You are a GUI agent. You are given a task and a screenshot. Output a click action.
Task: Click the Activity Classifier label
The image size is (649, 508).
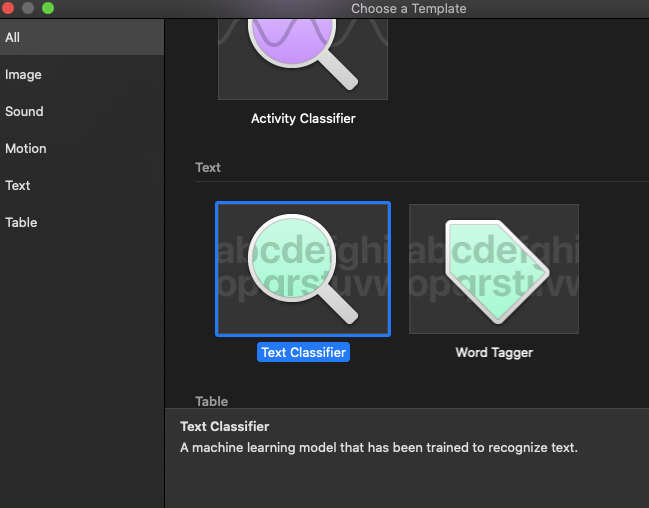303,118
